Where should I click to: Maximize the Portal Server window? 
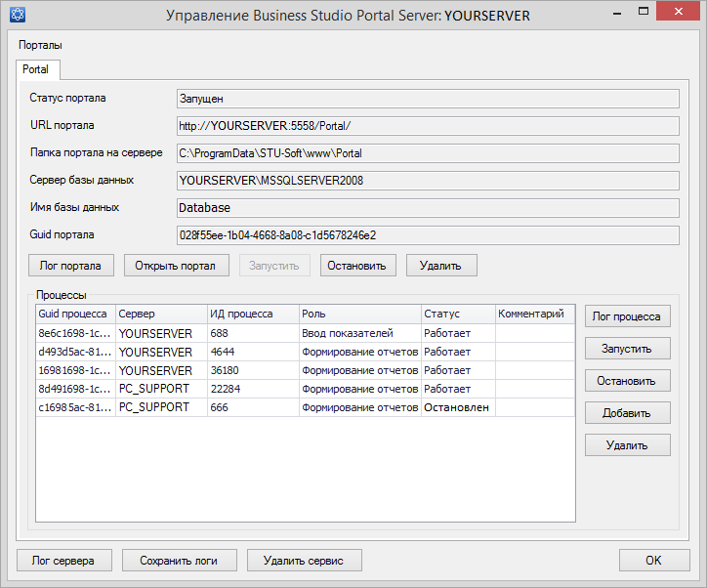click(644, 12)
